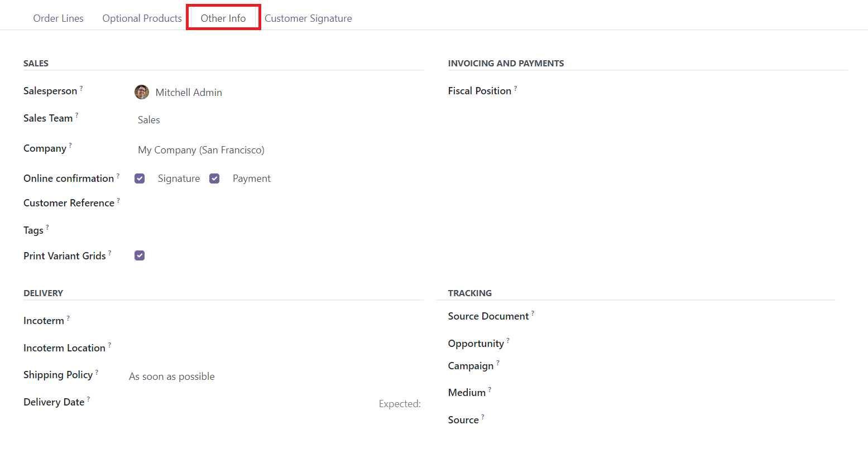Uncheck the Payment checkbox
The width and height of the screenshot is (868, 449).
pos(214,178)
